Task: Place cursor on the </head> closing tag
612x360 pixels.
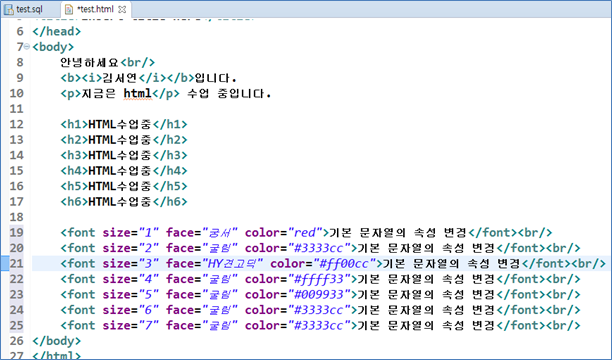Action: [x=57, y=31]
